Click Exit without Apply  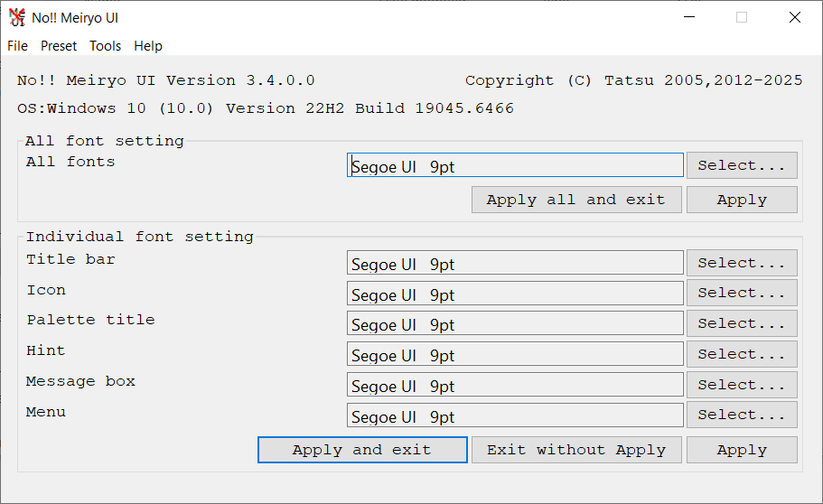click(575, 450)
